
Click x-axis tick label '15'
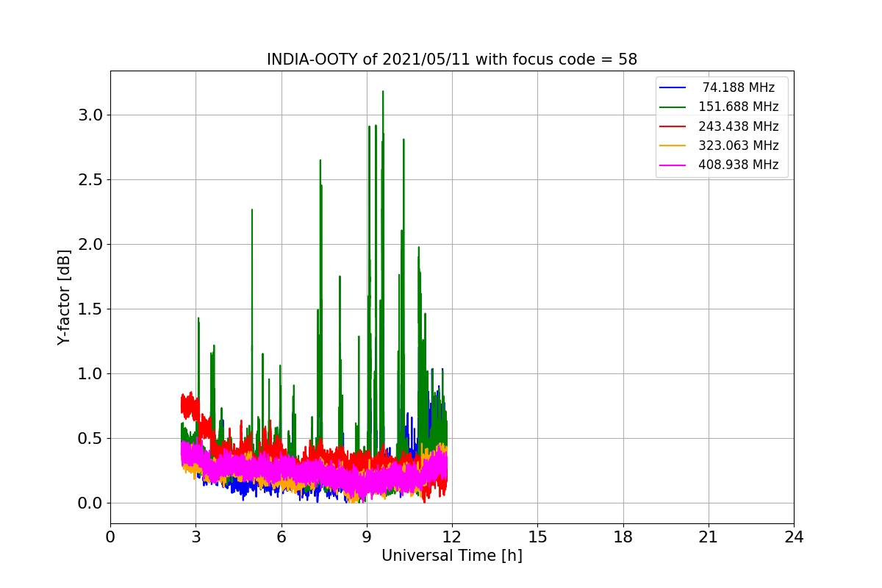coord(537,537)
